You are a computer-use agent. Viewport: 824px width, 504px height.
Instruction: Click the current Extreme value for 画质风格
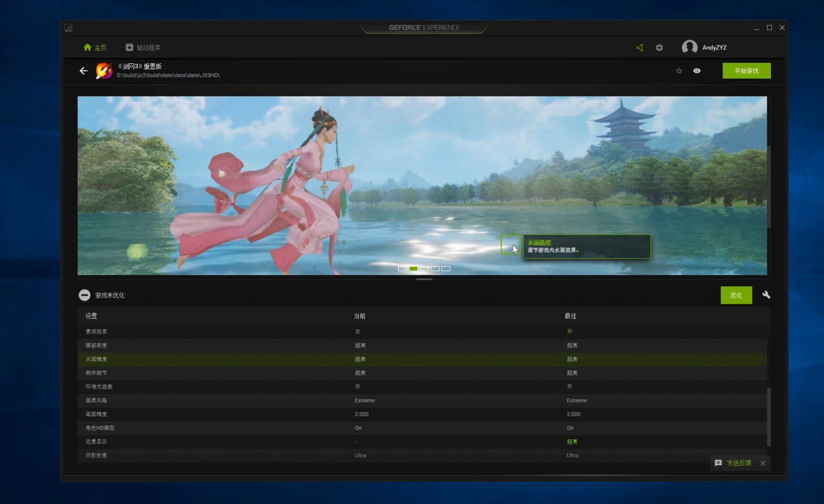click(x=365, y=401)
